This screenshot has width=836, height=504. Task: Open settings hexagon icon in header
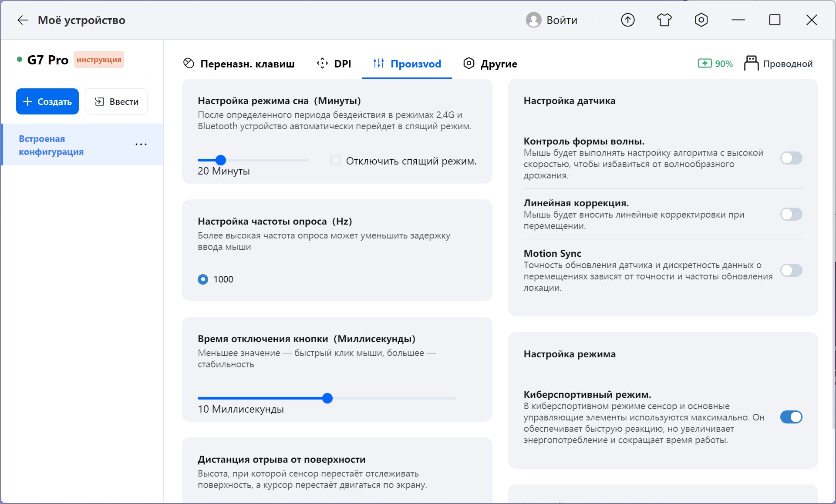pyautogui.click(x=701, y=20)
